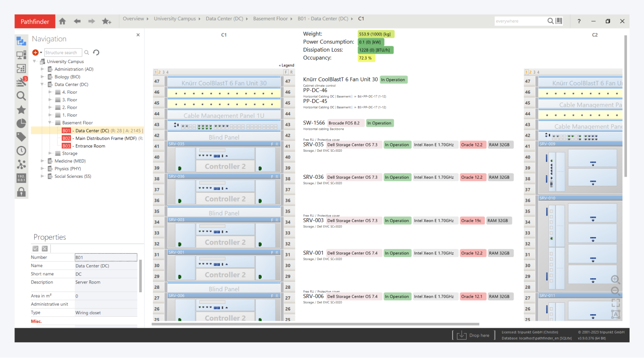Viewport: 644px width, 358px height.
Task: Toggle the F front view on rack C1
Action: point(286,72)
